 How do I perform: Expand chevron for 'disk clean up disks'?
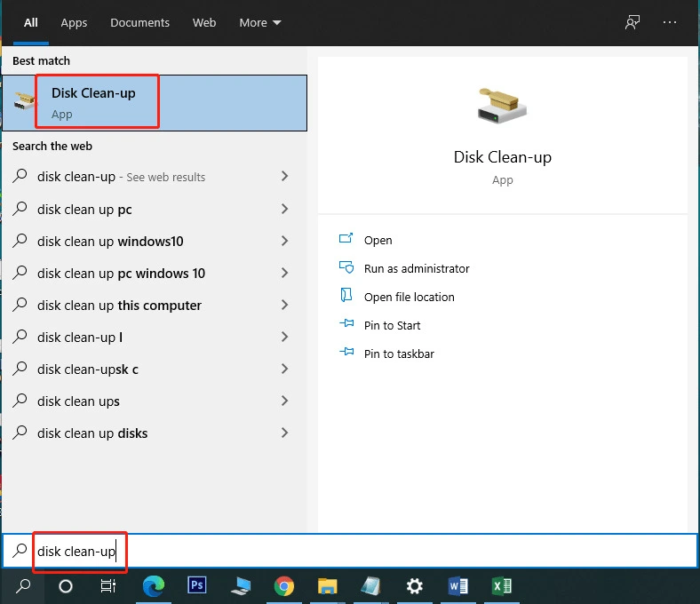(x=285, y=433)
